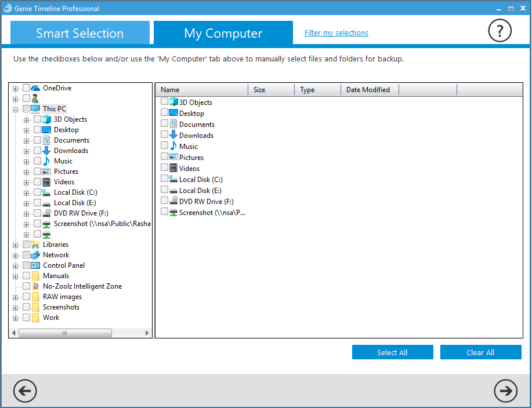Viewport: 532px width, 408px height.
Task: Click the Local Disk (C:) drive icon in tree
Action: pos(46,192)
